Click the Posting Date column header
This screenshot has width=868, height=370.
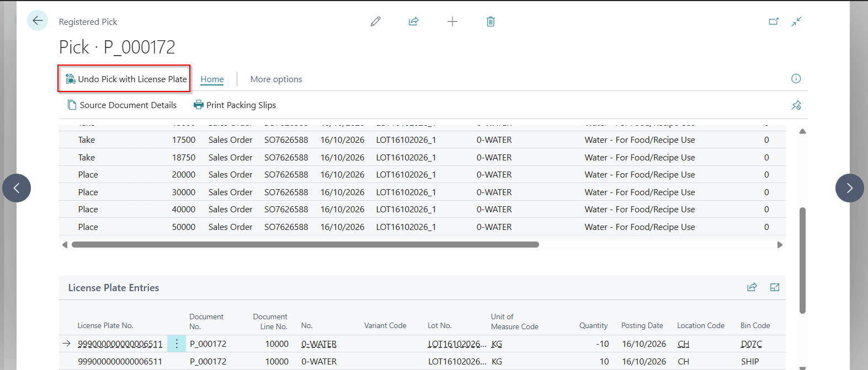point(642,326)
